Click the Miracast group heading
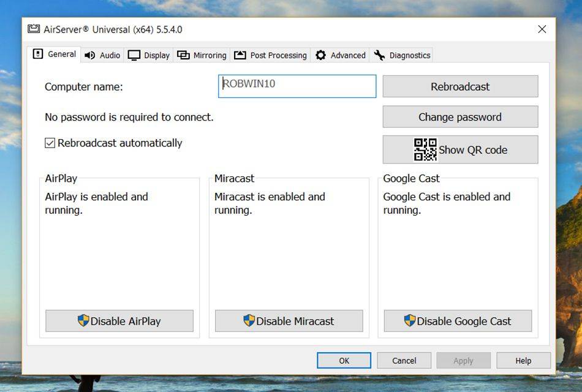This screenshot has width=582, height=392. [234, 179]
